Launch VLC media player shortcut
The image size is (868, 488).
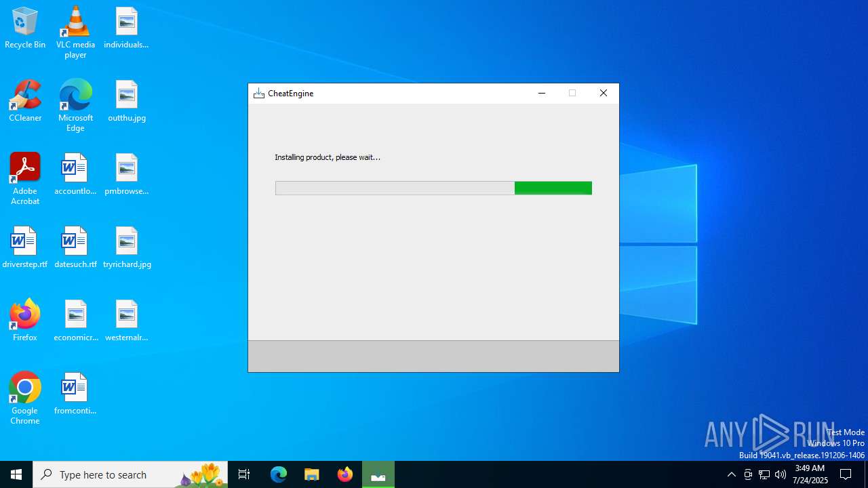point(75,32)
